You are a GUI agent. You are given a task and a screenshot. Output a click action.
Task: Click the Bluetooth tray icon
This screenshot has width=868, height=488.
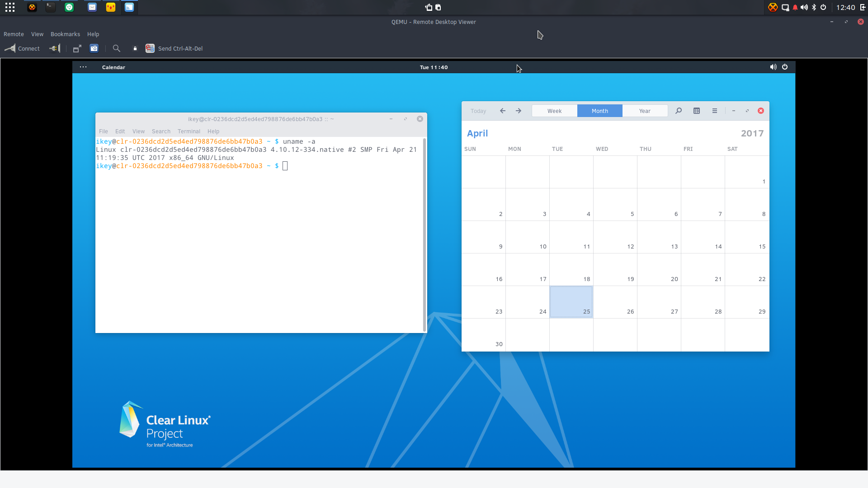814,7
